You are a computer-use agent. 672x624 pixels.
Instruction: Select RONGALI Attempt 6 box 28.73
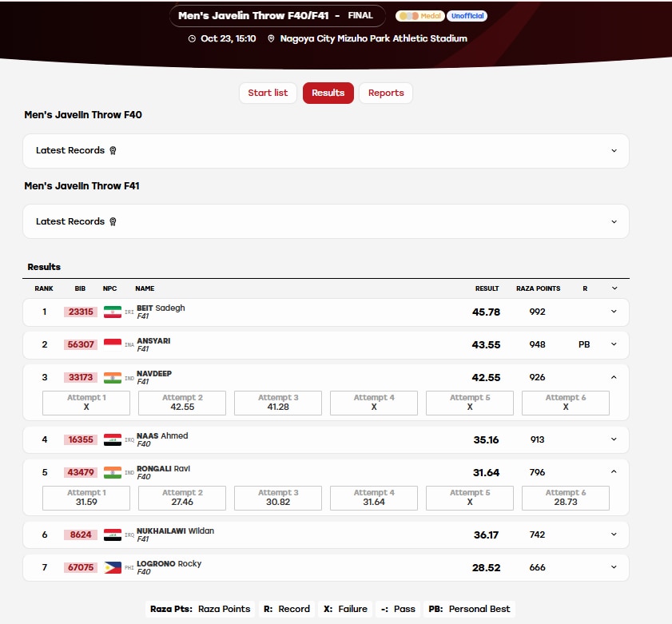(x=566, y=498)
